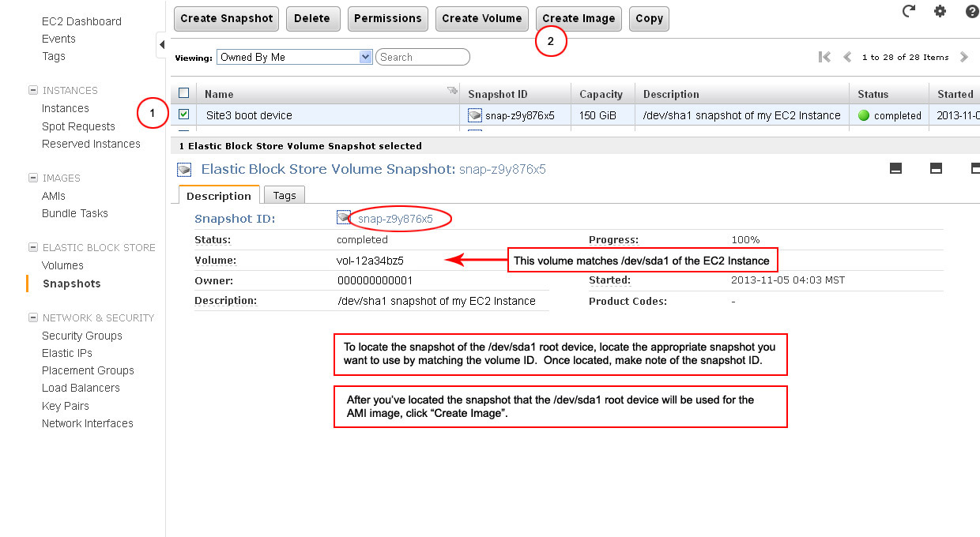The height and width of the screenshot is (537, 980).
Task: Click the green completed status indicator
Action: click(863, 115)
